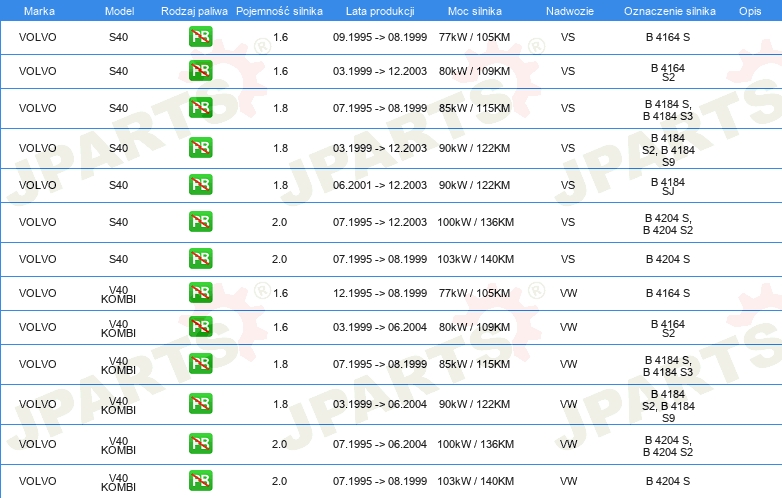Select date range '06.2001 -> 12.2003'
Viewport: 782px width, 498px height.
click(x=380, y=185)
